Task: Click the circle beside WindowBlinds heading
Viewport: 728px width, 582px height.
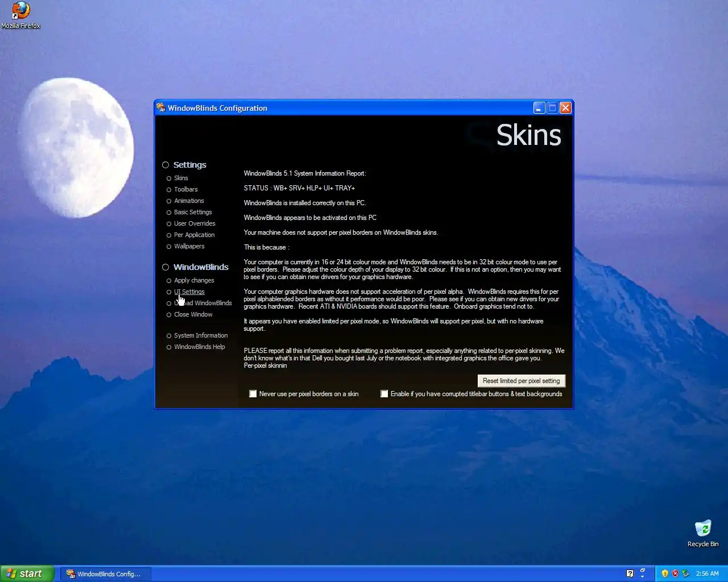Action: click(166, 267)
